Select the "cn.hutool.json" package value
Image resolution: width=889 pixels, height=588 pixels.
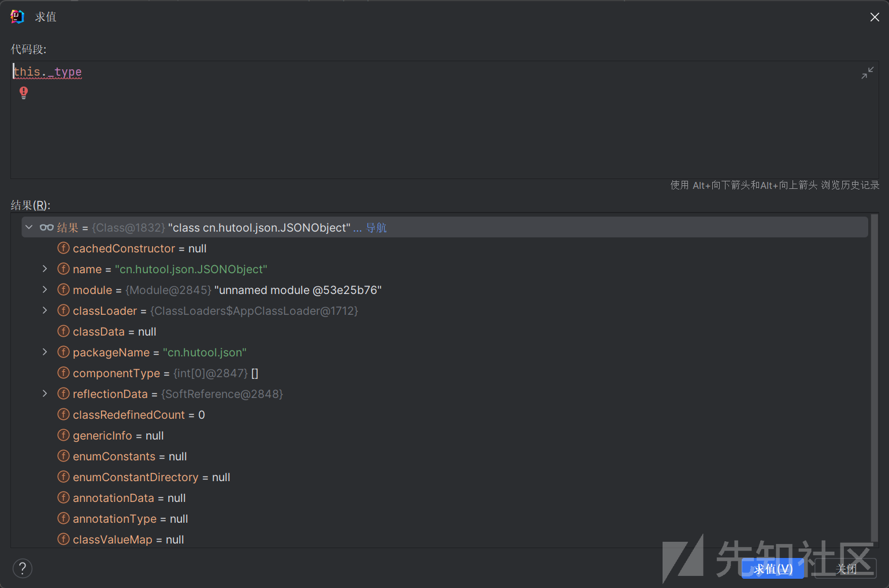[204, 352]
